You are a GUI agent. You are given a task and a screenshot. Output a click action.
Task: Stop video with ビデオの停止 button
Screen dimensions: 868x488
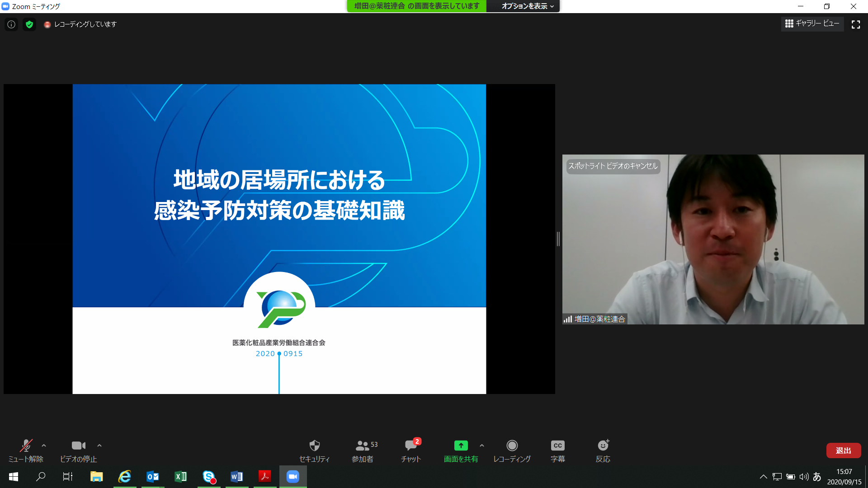pyautogui.click(x=79, y=450)
